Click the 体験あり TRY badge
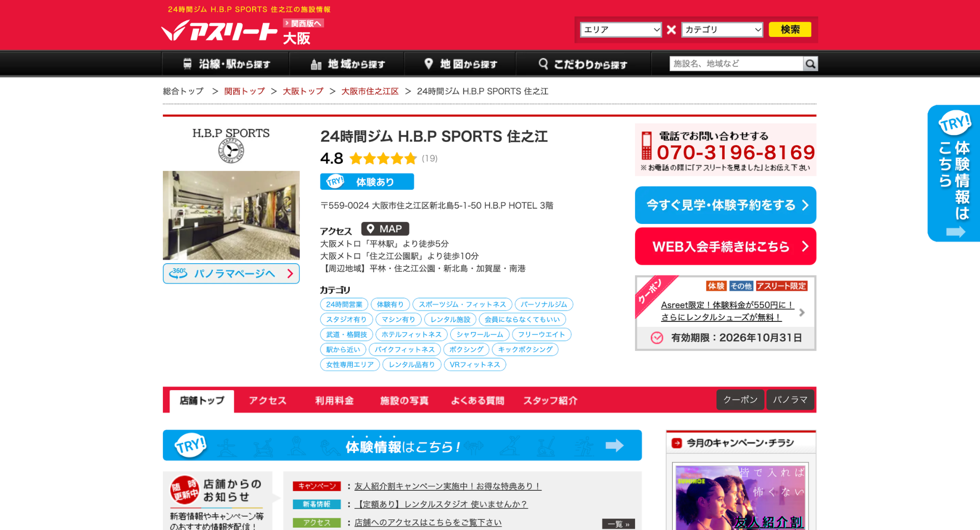The width and height of the screenshot is (980, 530). pyautogui.click(x=367, y=182)
